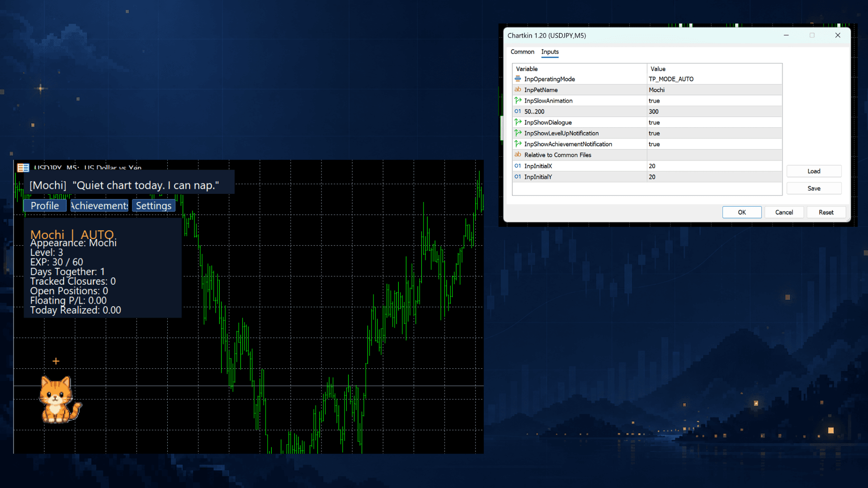The height and width of the screenshot is (488, 868).
Task: Click the Load button
Action: [x=814, y=171]
